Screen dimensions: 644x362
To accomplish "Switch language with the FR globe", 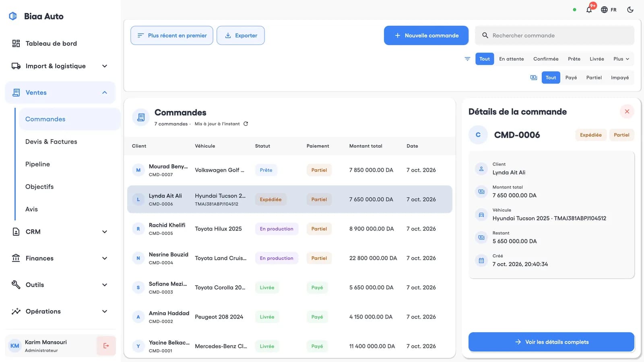I will click(x=609, y=10).
